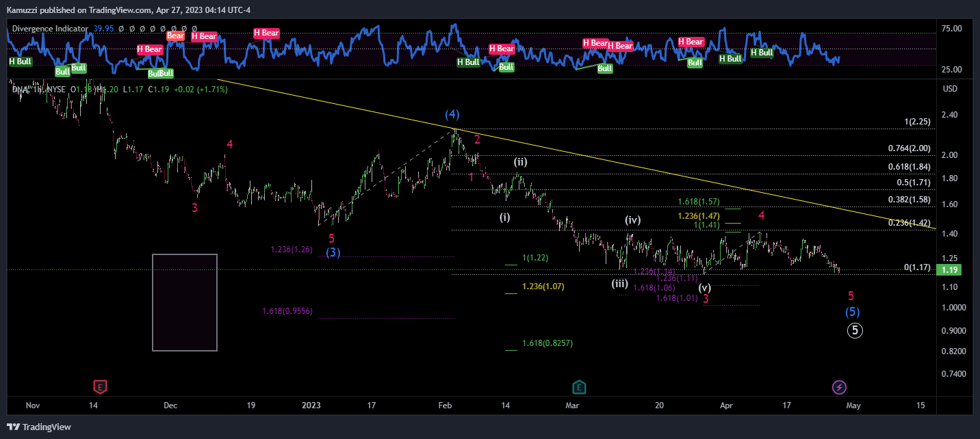
Task: Click the purple lightning event icon
Action: (x=839, y=388)
